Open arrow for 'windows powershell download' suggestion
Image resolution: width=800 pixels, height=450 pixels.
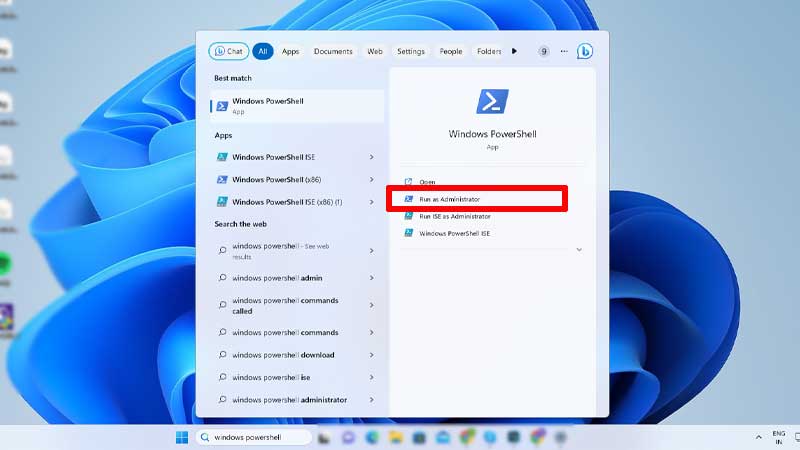(x=371, y=355)
